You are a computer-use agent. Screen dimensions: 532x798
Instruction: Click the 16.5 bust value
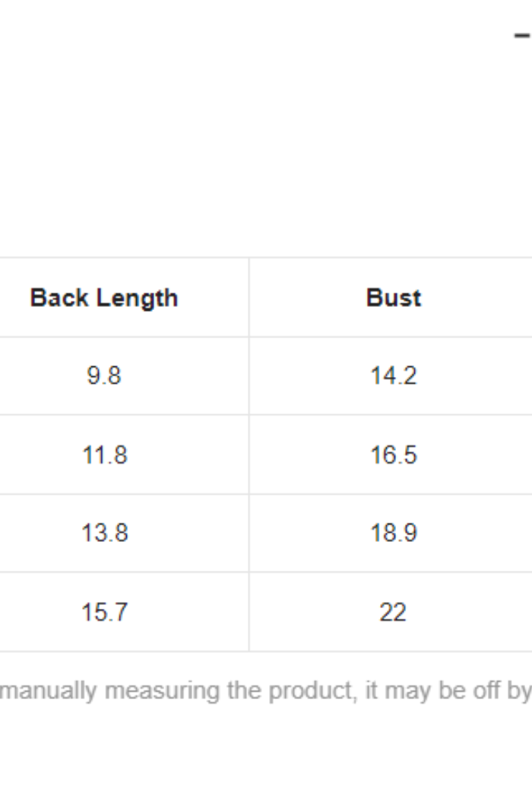tap(394, 455)
